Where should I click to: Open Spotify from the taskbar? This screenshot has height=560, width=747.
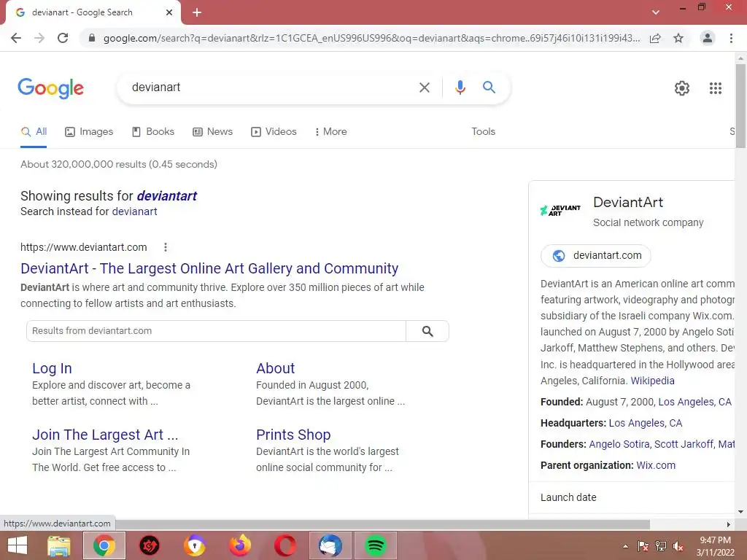(376, 545)
